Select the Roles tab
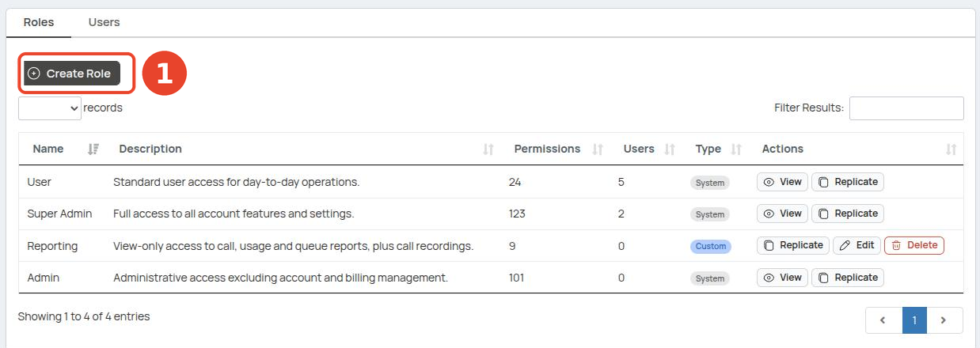The width and height of the screenshot is (980, 348). 39,22
